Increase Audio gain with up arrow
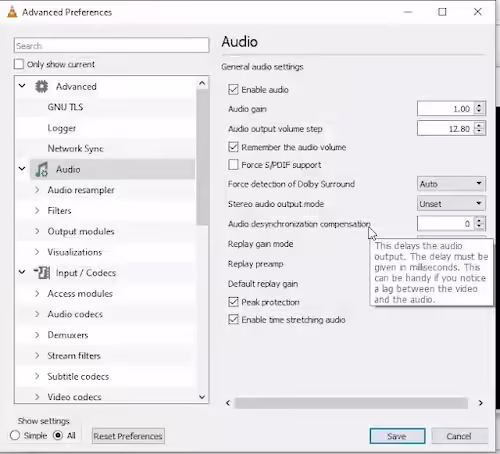500x454 pixels. 479,106
